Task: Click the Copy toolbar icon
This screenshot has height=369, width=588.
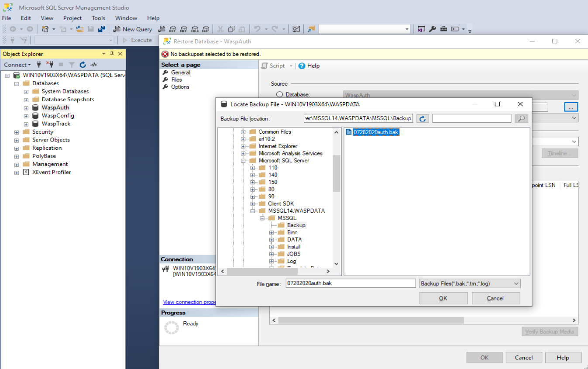Action: coord(231,29)
